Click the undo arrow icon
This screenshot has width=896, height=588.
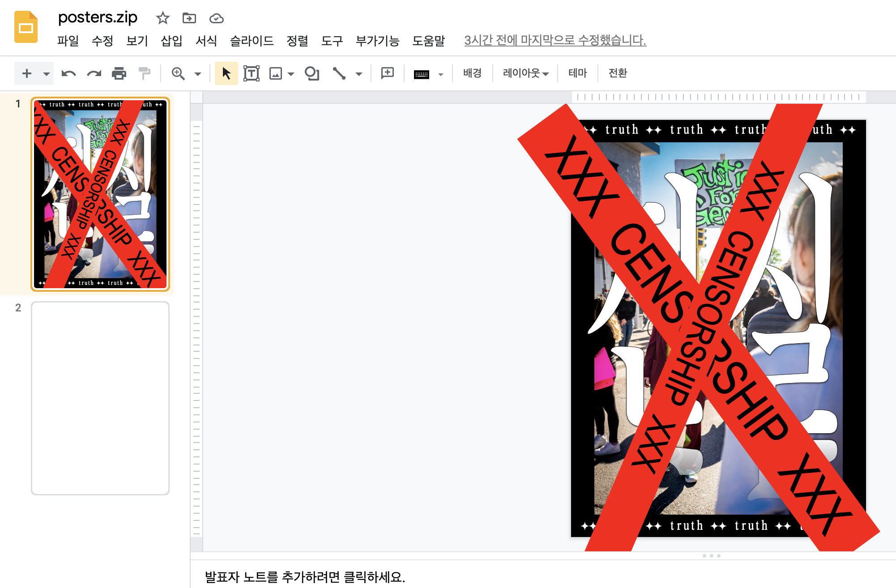68,73
